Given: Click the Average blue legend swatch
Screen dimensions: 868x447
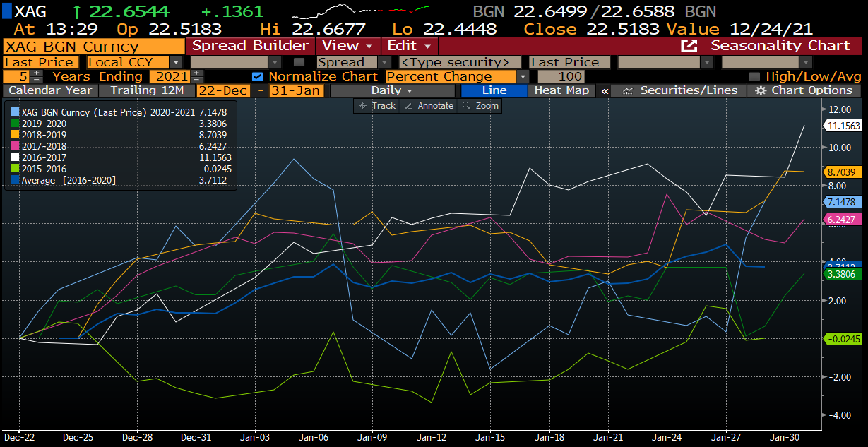Looking at the screenshot, I should coord(16,180).
